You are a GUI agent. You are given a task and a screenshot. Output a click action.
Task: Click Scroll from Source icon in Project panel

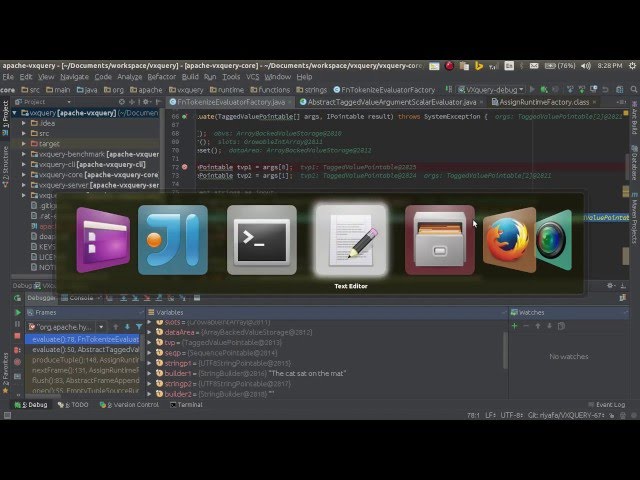pos(122,102)
